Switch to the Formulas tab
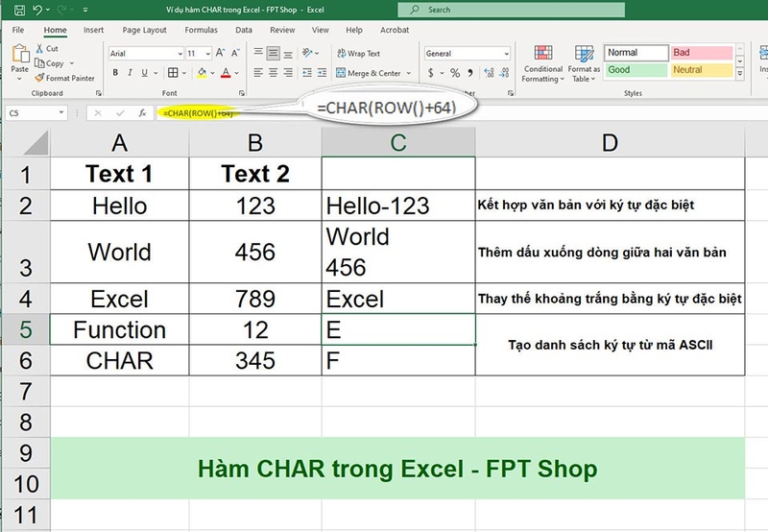The width and height of the screenshot is (768, 532). click(x=201, y=30)
